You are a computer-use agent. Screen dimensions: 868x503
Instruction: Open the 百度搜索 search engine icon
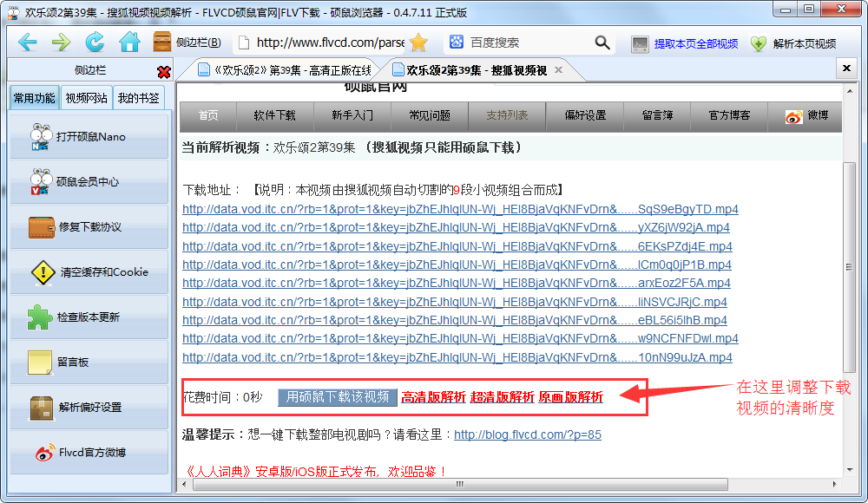coord(457,42)
